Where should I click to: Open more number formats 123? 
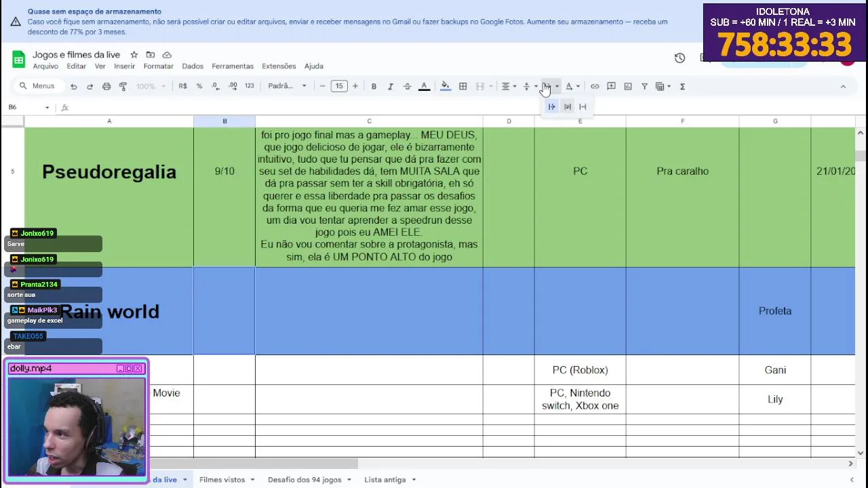[x=250, y=86]
